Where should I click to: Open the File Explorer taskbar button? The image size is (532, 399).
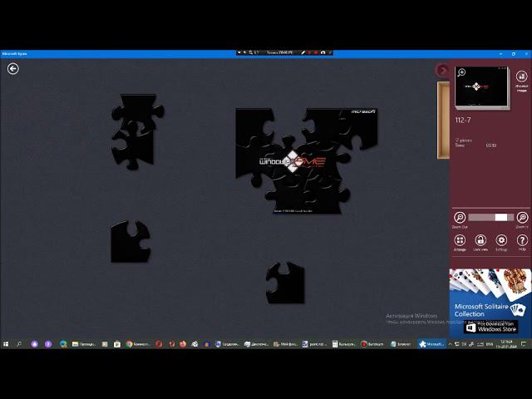click(x=84, y=344)
